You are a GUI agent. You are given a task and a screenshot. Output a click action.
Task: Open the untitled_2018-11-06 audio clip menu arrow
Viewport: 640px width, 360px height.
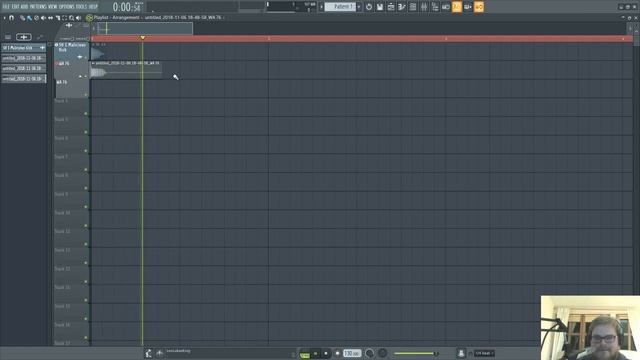93,63
